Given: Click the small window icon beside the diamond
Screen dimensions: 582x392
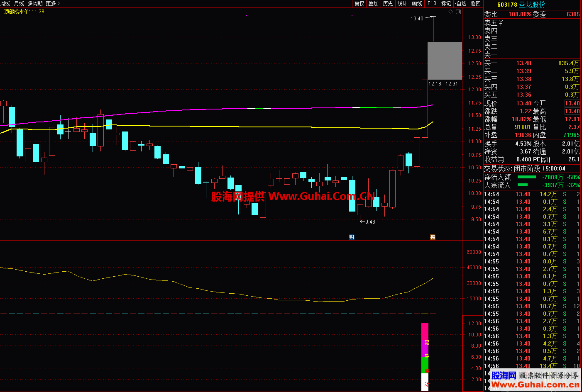Looking at the screenshot, I should [x=458, y=12].
